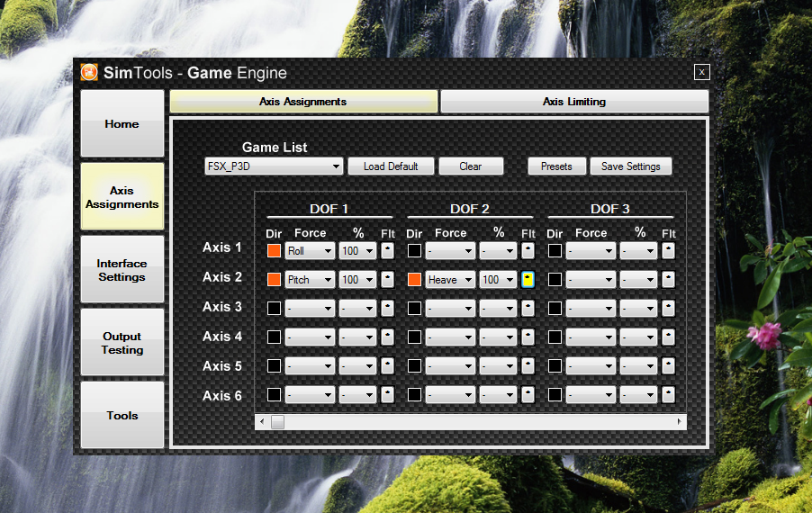The width and height of the screenshot is (812, 513).
Task: Toggle Axis 1 DOF 1 direction box
Action: click(x=274, y=250)
